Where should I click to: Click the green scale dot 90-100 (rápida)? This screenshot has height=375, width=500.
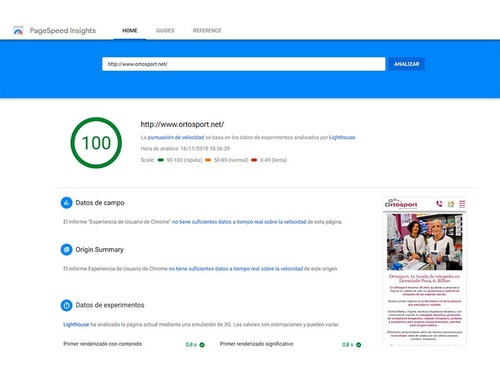point(161,160)
